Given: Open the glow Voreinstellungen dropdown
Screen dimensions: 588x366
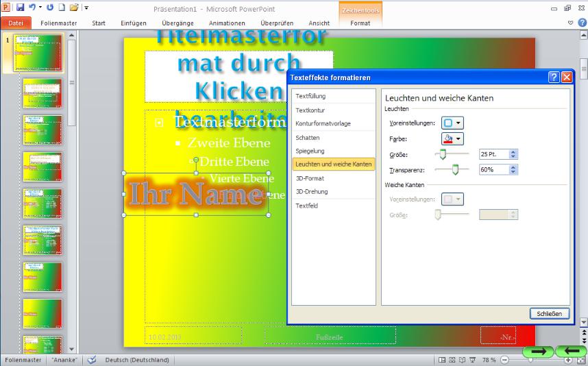Looking at the screenshot, I should point(452,123).
